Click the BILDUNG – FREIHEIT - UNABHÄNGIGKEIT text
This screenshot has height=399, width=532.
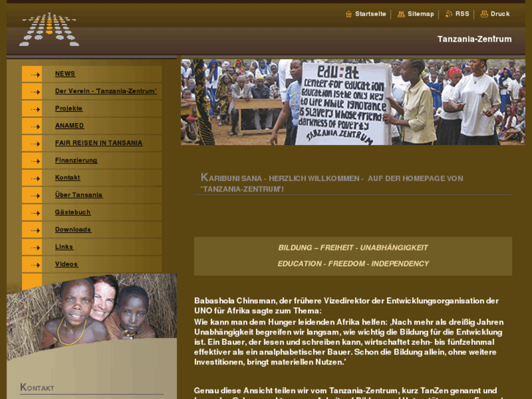click(353, 248)
